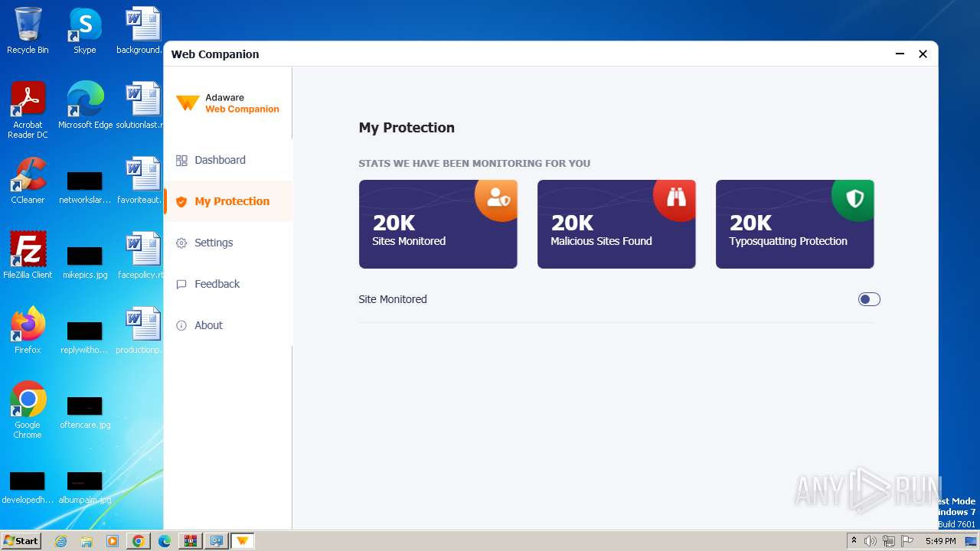
Task: Click the Dashboard grid icon
Action: coord(181,160)
